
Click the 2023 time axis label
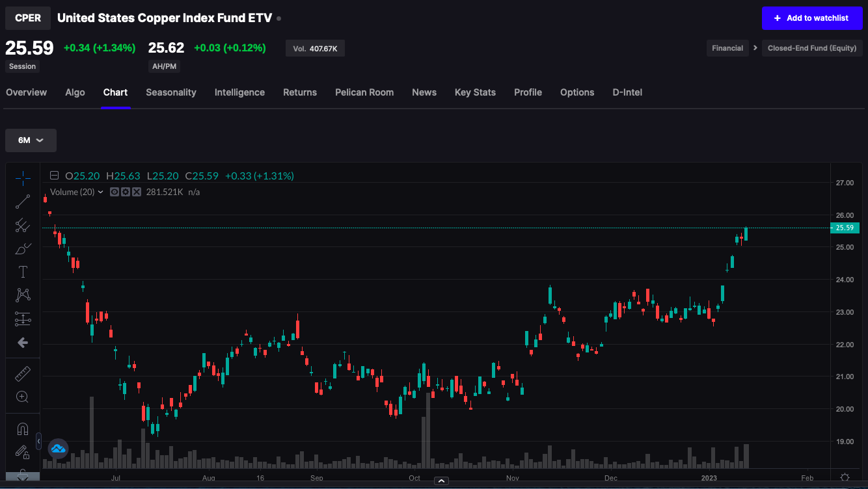click(x=708, y=478)
